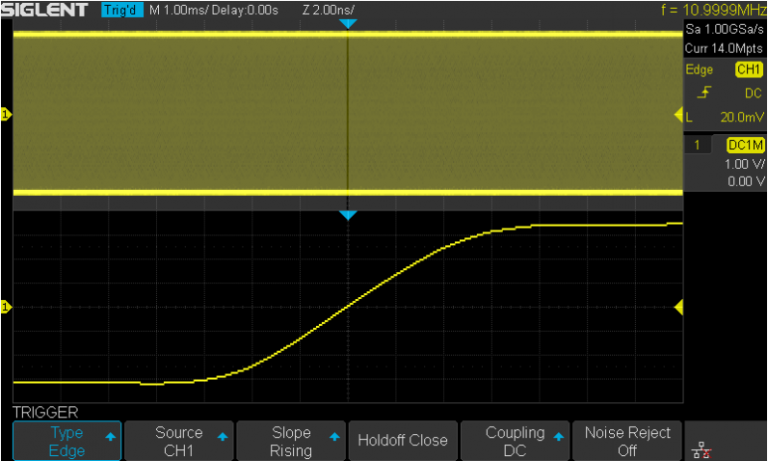Change the Slope Rising option
Viewport: 768px width, 461px height.
pos(290,441)
